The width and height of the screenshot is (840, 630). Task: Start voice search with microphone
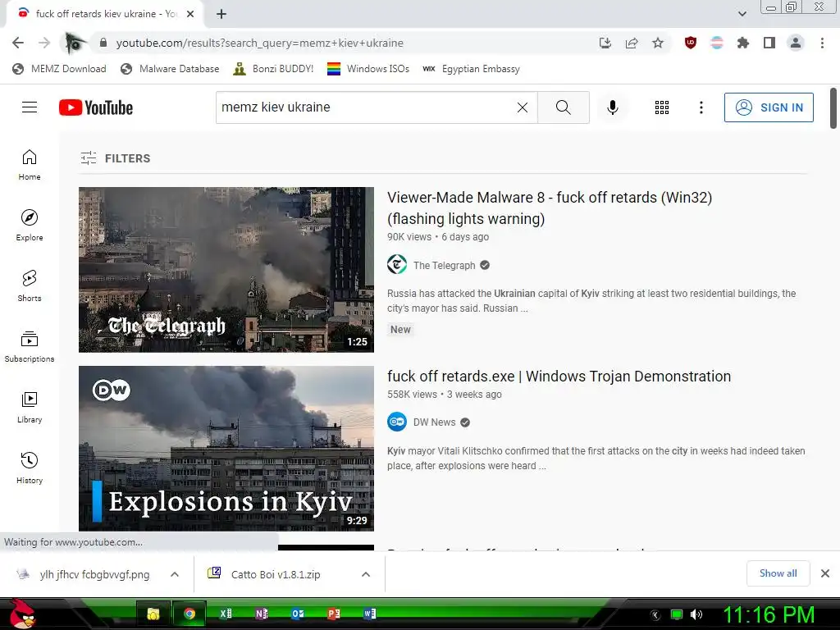[x=612, y=107]
